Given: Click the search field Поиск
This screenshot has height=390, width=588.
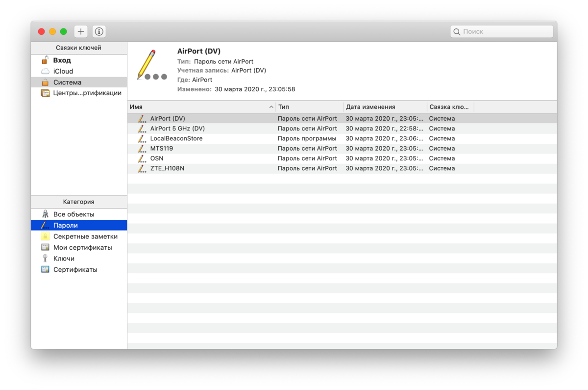Looking at the screenshot, I should (x=502, y=31).
